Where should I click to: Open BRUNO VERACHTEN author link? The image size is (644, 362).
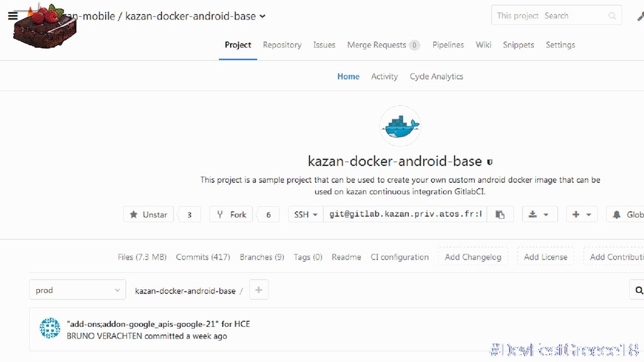click(104, 336)
